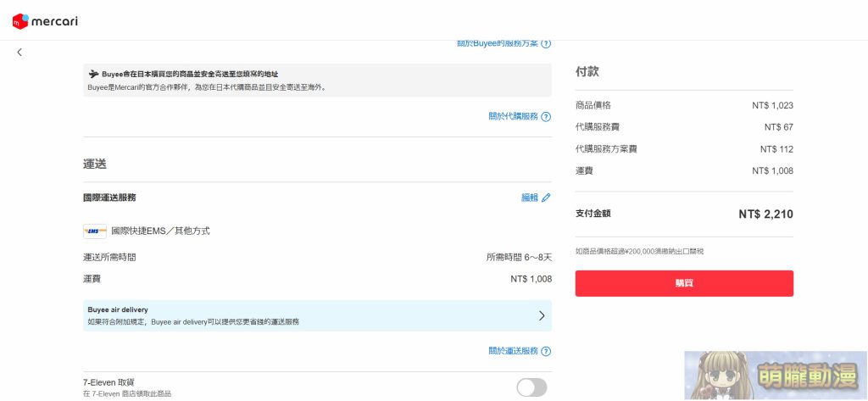868x401 pixels.
Task: Click the 國際運送服務 heading
Action: [109, 198]
